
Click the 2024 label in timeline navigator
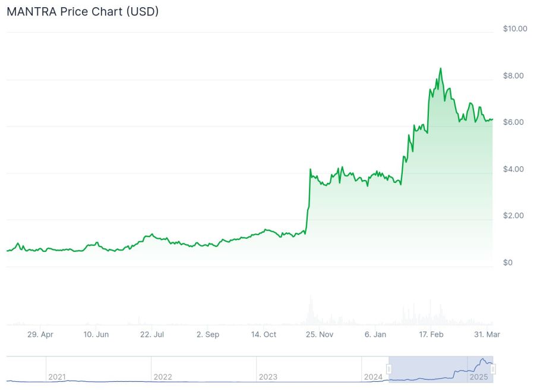pos(373,377)
